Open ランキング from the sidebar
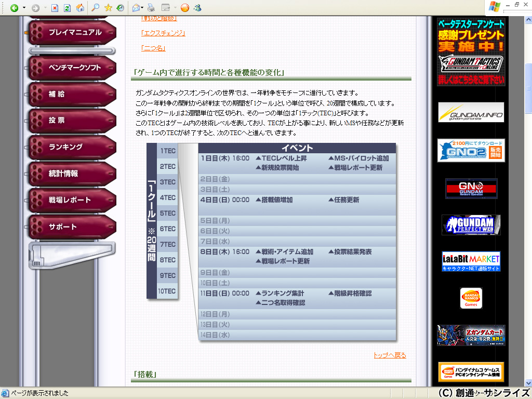 tap(72, 147)
